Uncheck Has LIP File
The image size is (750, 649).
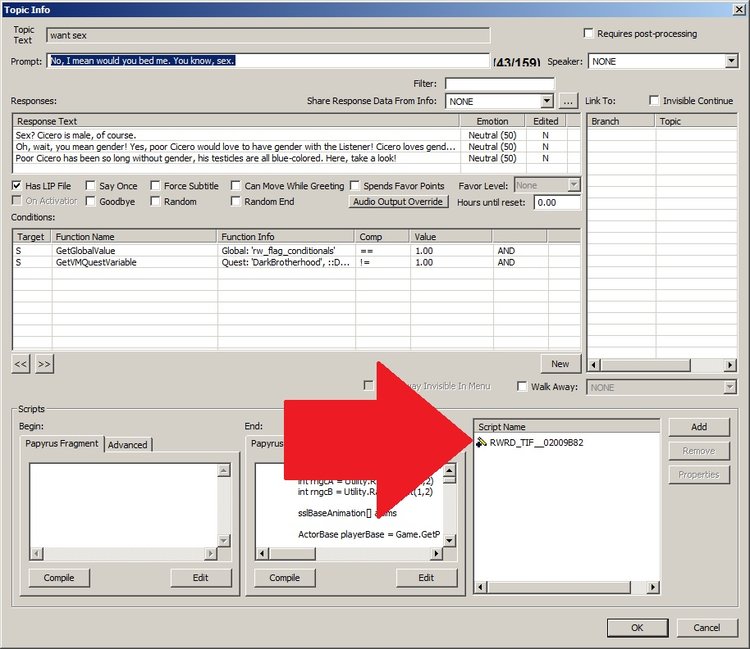pos(17,186)
